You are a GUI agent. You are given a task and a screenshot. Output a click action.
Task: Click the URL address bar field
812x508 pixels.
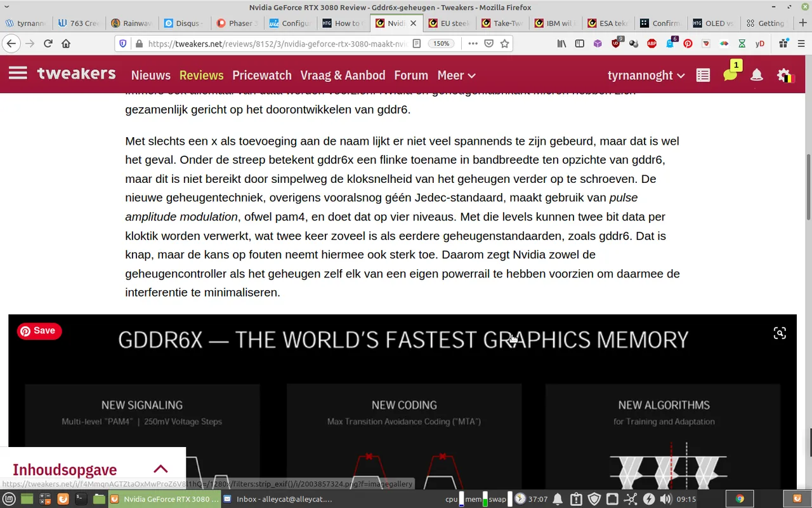[278, 44]
